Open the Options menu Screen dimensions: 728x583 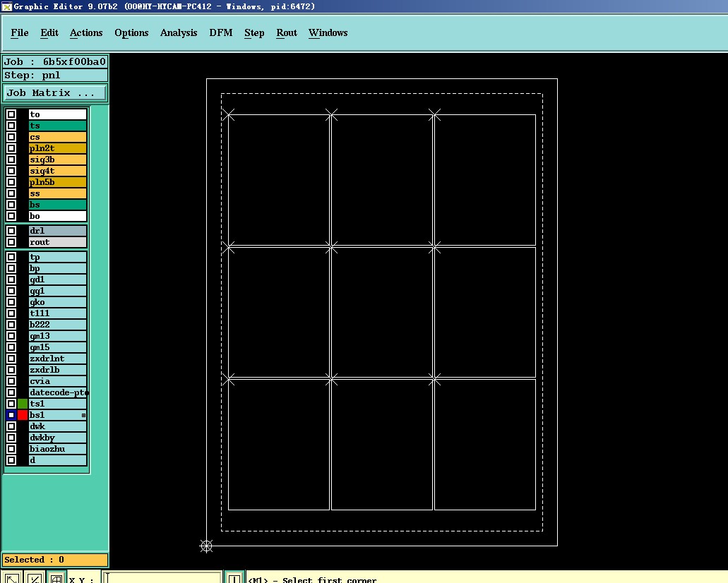click(x=131, y=33)
